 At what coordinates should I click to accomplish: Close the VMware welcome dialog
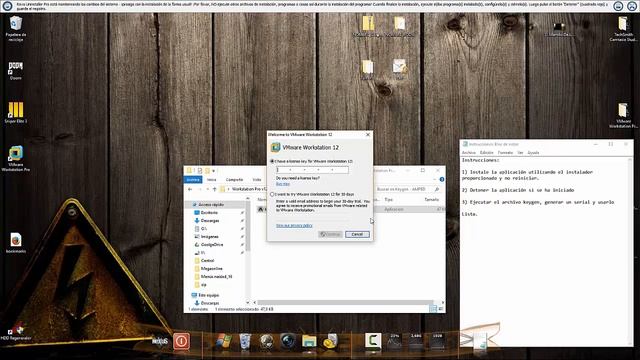[x=368, y=134]
